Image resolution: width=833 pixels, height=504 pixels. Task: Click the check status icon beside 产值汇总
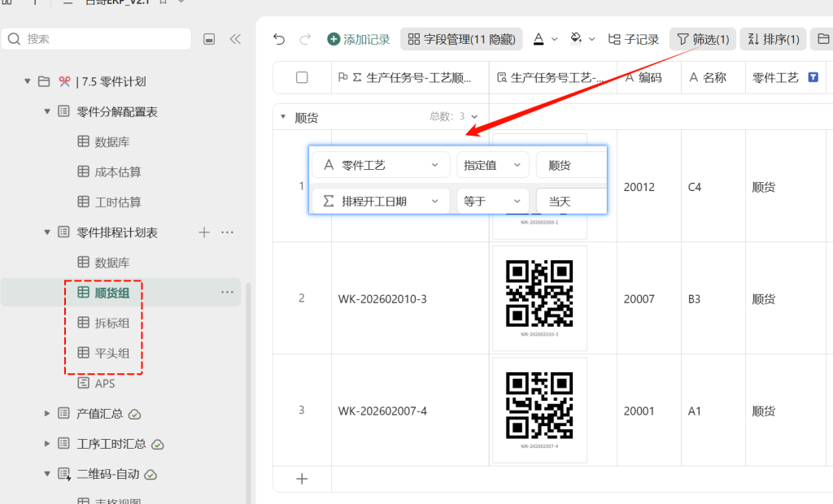click(x=135, y=415)
